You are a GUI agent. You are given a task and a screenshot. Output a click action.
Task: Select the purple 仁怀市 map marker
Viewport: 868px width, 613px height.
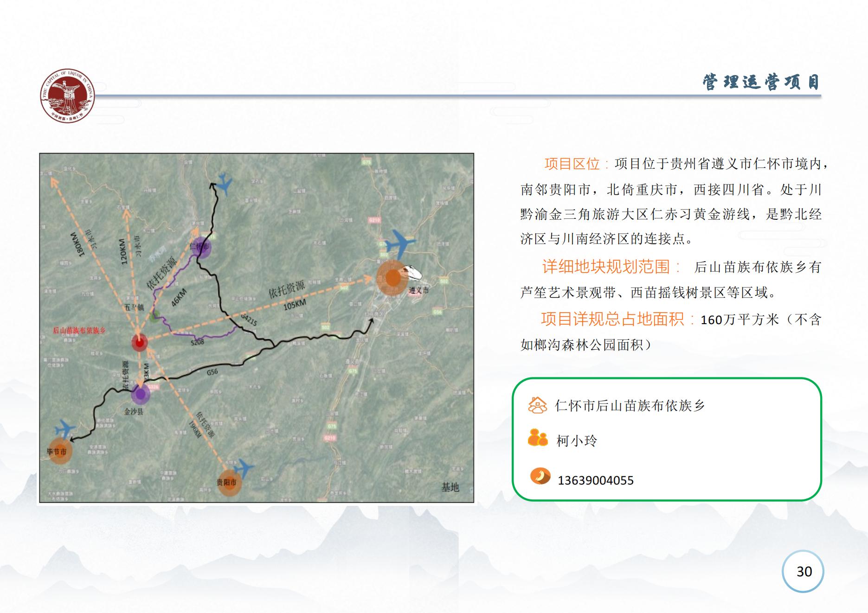pos(201,247)
